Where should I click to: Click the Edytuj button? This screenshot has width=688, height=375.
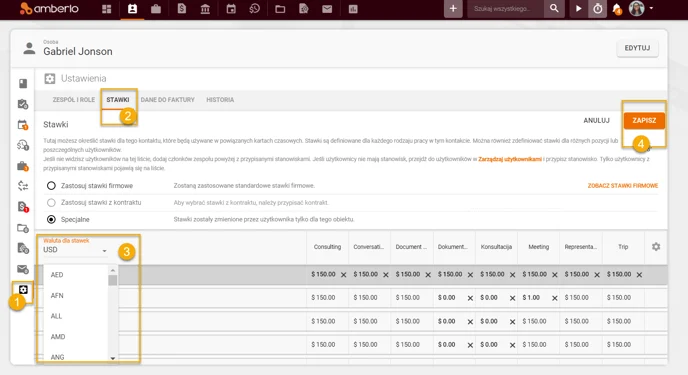click(637, 48)
